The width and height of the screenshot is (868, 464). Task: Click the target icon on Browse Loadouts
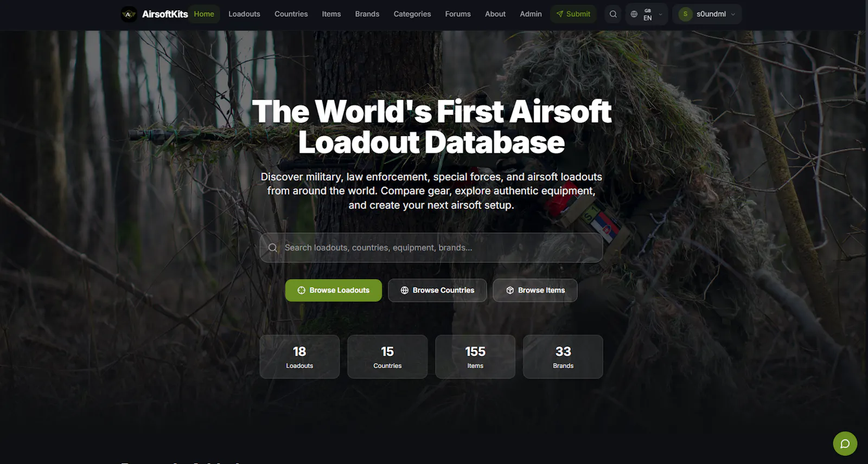[301, 291]
